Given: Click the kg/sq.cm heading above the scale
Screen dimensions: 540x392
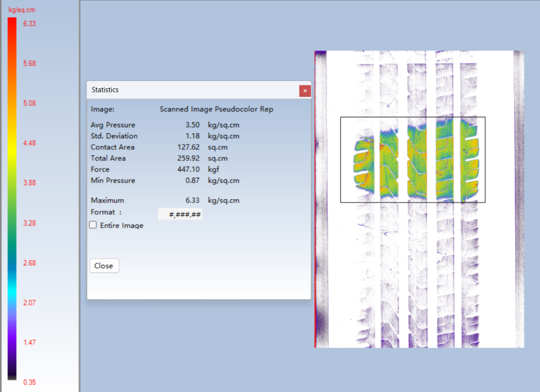Looking at the screenshot, I should coord(22,10).
